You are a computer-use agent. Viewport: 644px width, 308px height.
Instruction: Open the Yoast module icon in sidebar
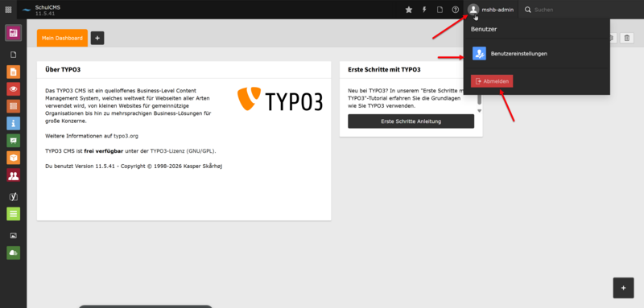(13, 197)
